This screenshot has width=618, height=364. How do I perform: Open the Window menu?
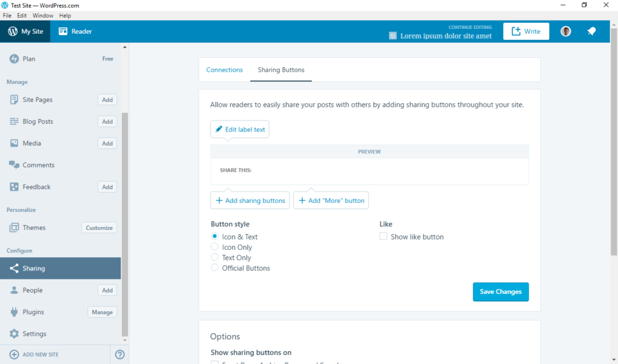pyautogui.click(x=43, y=15)
